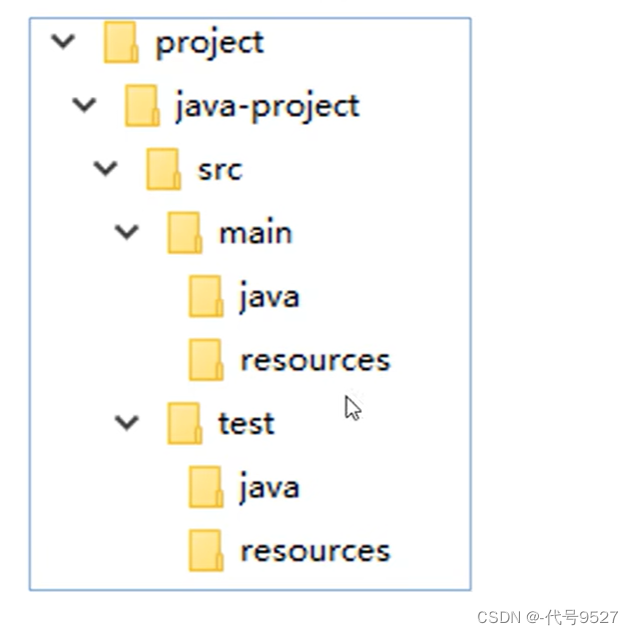Collapse the java-project tree node

(84, 105)
